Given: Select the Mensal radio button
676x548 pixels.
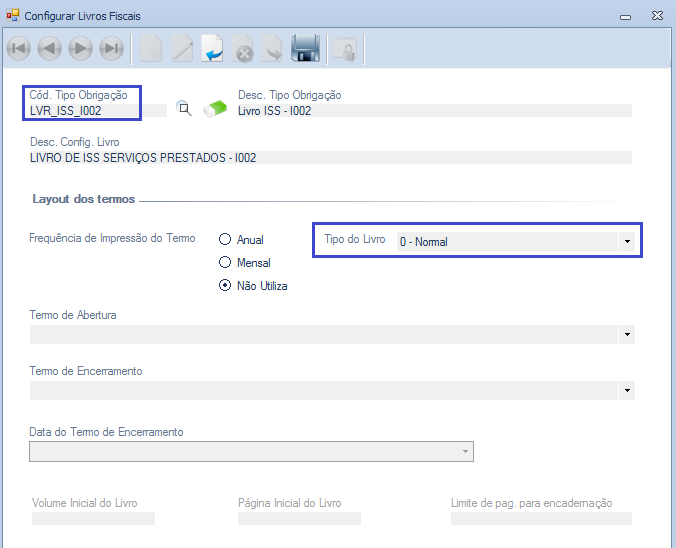Looking at the screenshot, I should [x=225, y=262].
